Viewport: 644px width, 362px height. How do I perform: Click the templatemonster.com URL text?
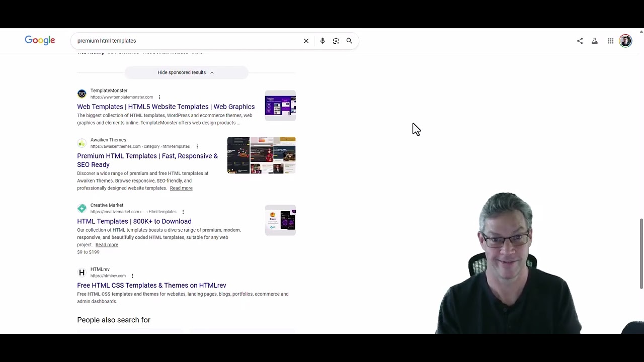tap(122, 97)
